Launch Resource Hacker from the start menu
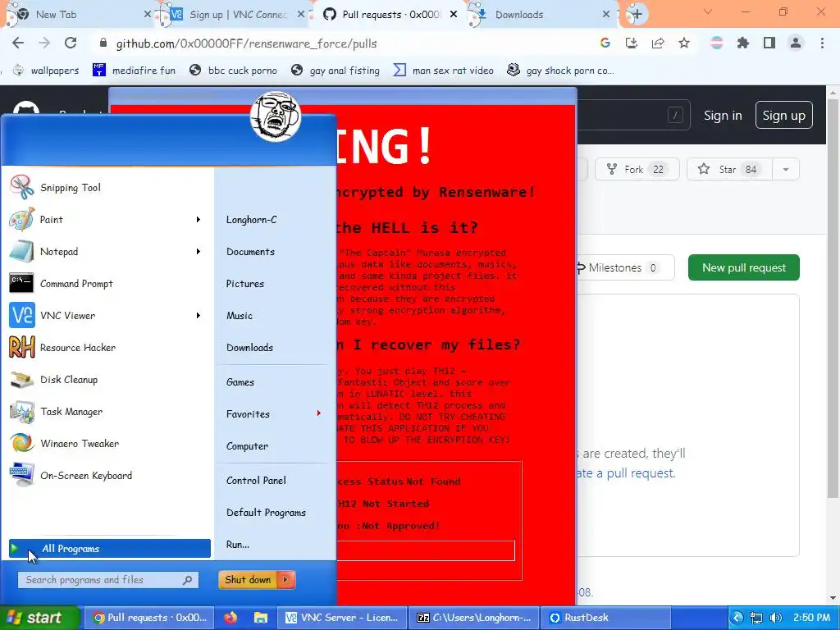Viewport: 840px width, 630px height. 77,348
